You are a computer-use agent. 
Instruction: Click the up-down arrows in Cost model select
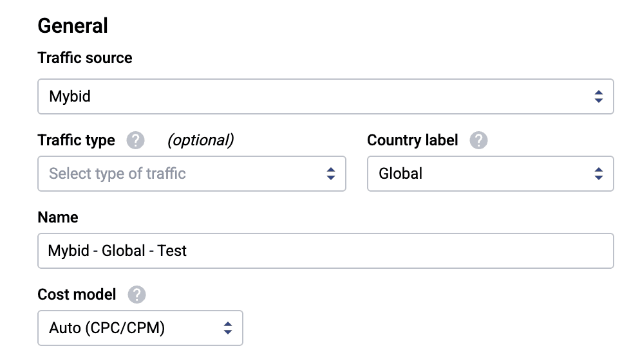point(228,328)
